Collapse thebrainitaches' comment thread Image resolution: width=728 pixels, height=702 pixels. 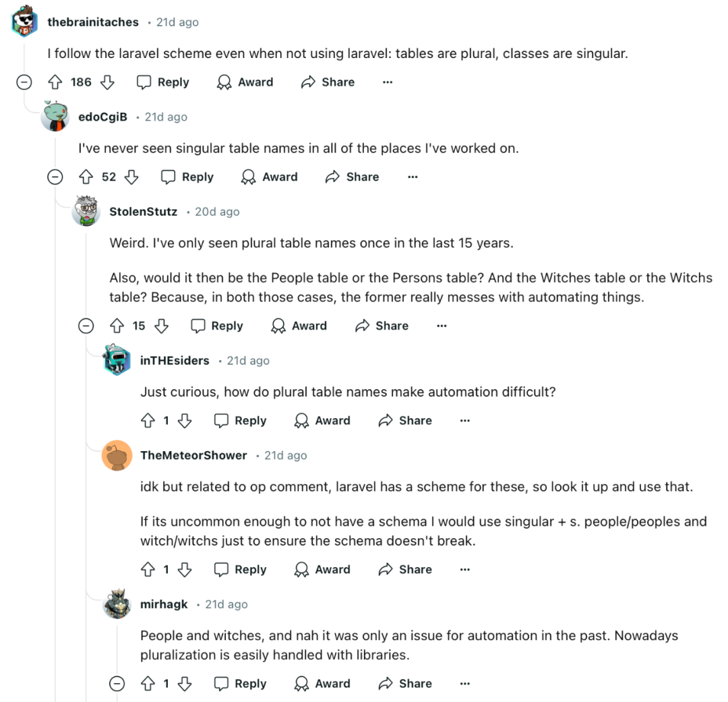24,82
